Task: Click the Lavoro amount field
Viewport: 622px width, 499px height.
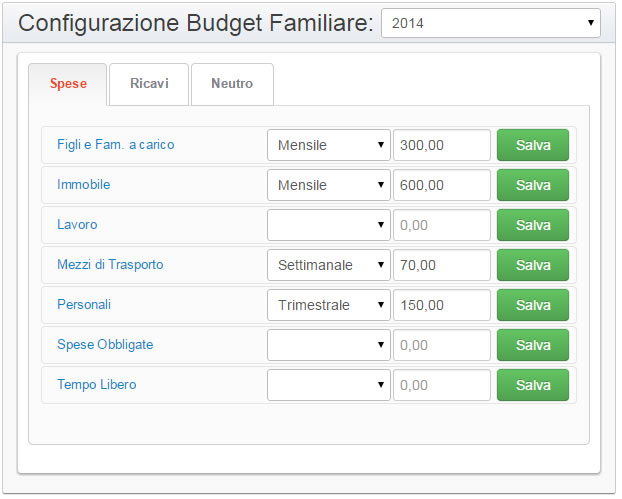Action: (442, 225)
